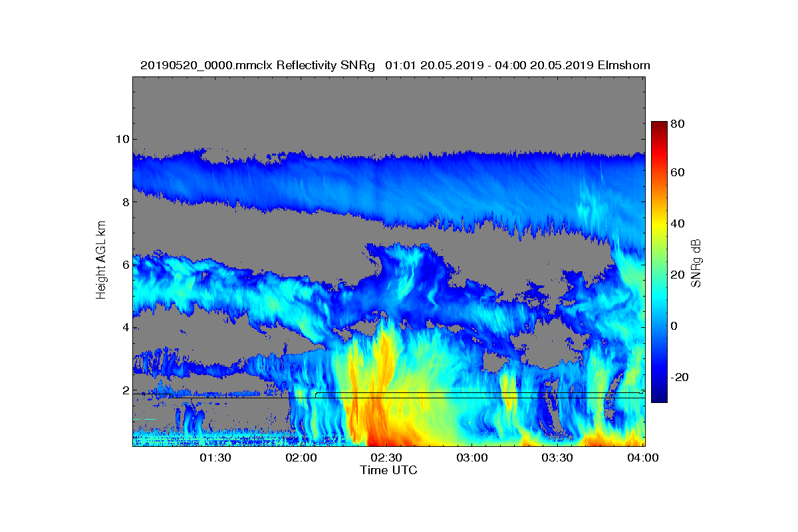
Task: Click the 'Time UTC' x-axis label
Action: (388, 470)
